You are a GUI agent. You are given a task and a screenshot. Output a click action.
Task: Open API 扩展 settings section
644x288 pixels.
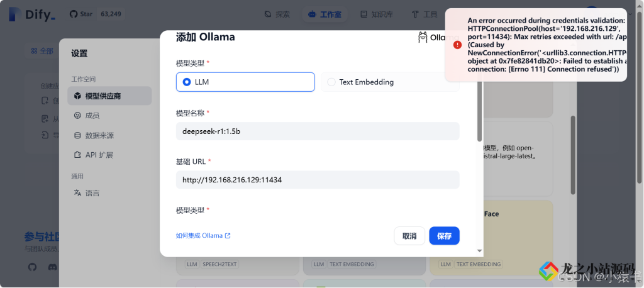pyautogui.click(x=99, y=155)
